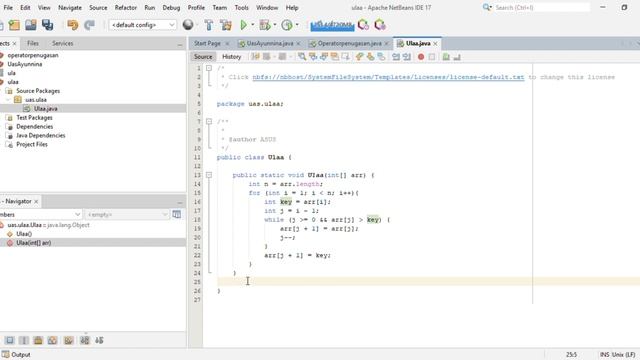Click the New Project toolbar icon
The image size is (640, 360).
pyautogui.click(x=14, y=25)
